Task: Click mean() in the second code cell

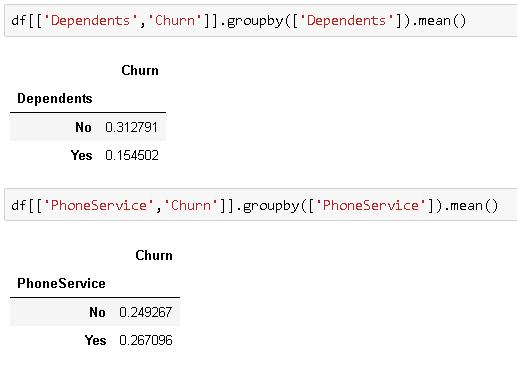Action: tap(474, 205)
